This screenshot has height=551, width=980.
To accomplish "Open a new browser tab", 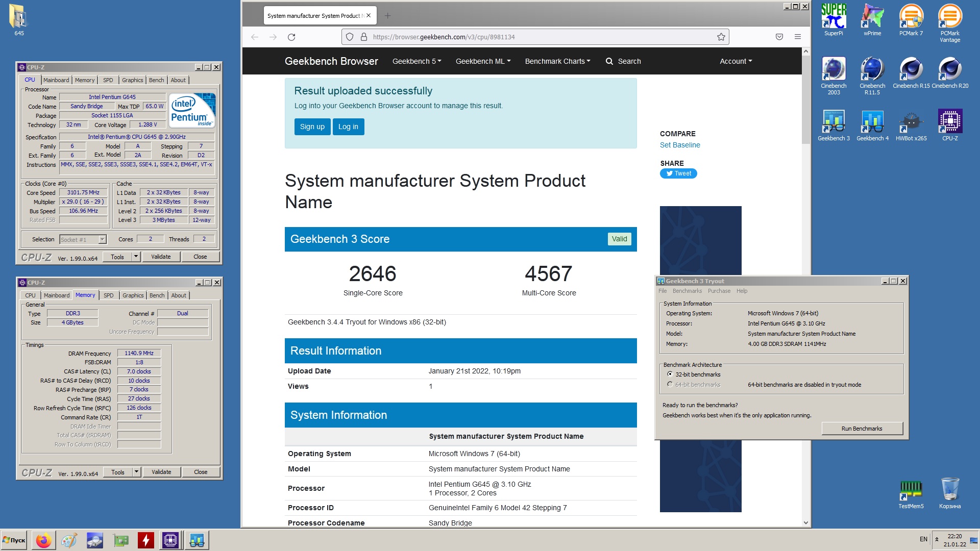I will pyautogui.click(x=387, y=16).
